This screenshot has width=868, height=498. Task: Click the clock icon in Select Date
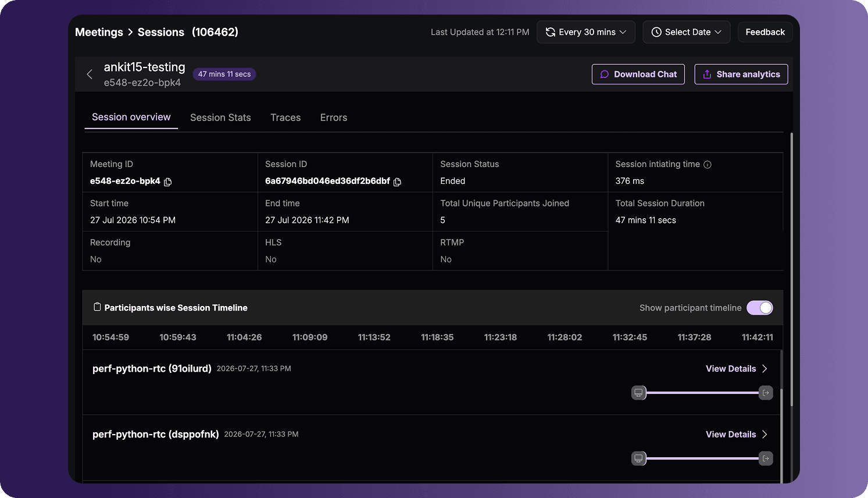click(x=656, y=32)
